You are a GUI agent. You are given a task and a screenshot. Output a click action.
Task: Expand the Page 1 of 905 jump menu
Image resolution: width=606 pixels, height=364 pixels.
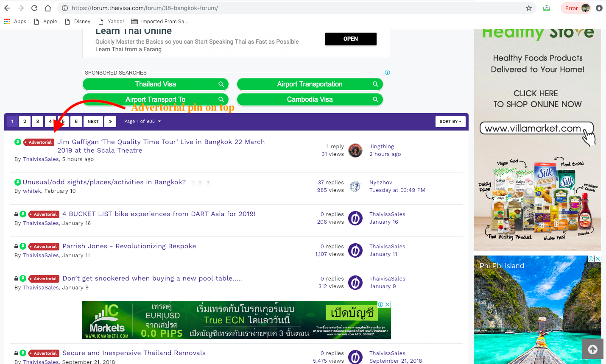(142, 122)
